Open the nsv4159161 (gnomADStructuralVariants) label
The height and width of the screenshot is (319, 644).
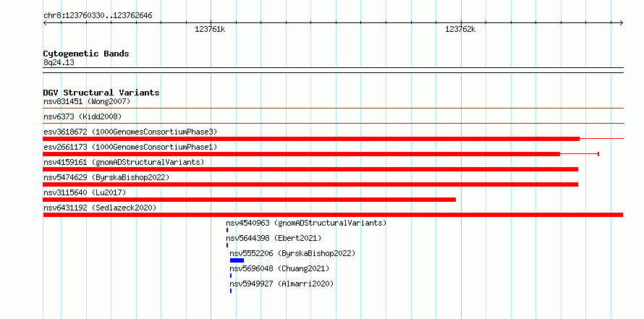[124, 162]
